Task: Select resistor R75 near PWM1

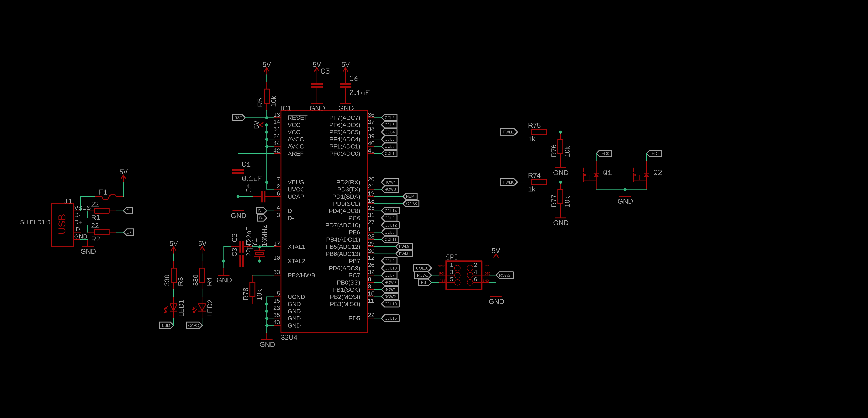Action: [x=539, y=132]
